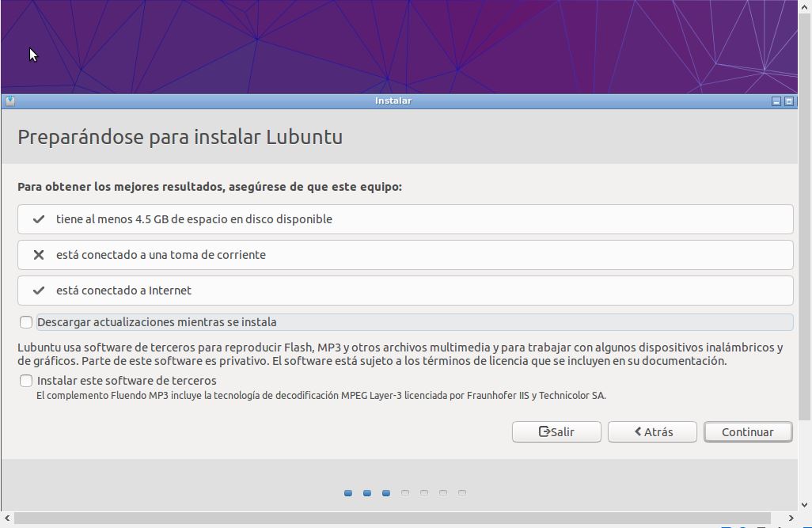812x528 pixels.
Task: Click the Instalar title bar text
Action: click(393, 101)
